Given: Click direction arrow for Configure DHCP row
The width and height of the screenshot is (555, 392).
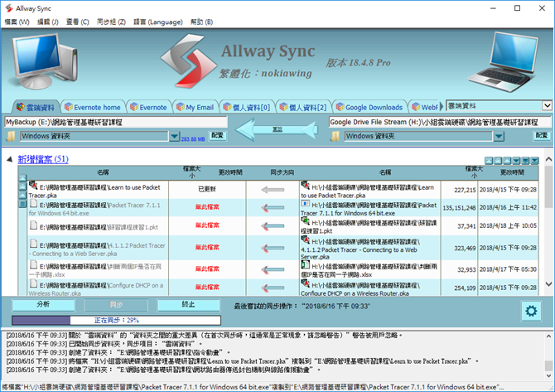Looking at the screenshot, I should coord(273,288).
